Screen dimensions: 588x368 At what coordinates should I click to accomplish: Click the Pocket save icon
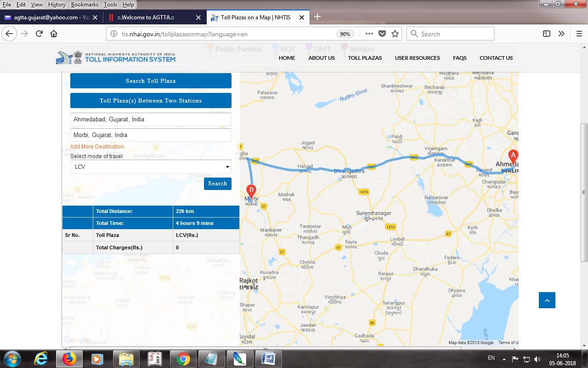pos(382,34)
